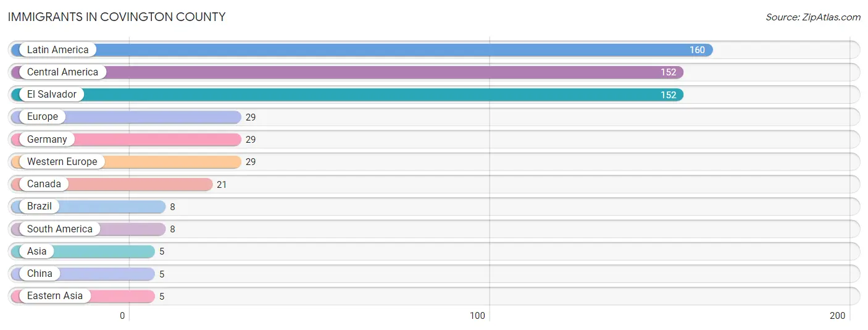
Task: Click the El Salvador label
Action: pyautogui.click(x=52, y=95)
